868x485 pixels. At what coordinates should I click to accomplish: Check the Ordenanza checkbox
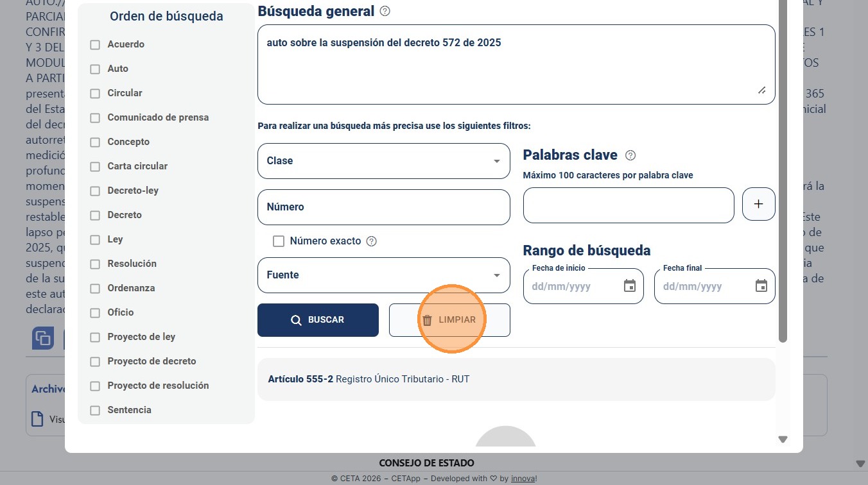coord(95,289)
